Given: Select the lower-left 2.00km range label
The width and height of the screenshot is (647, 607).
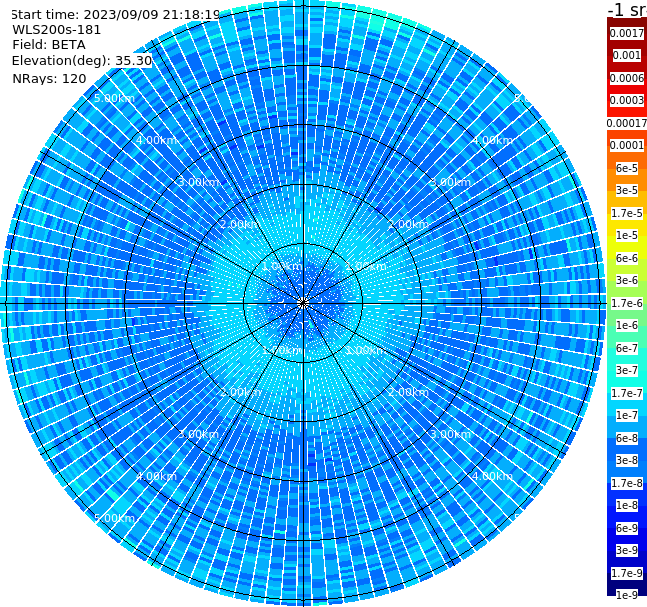Looking at the screenshot, I should tap(241, 392).
